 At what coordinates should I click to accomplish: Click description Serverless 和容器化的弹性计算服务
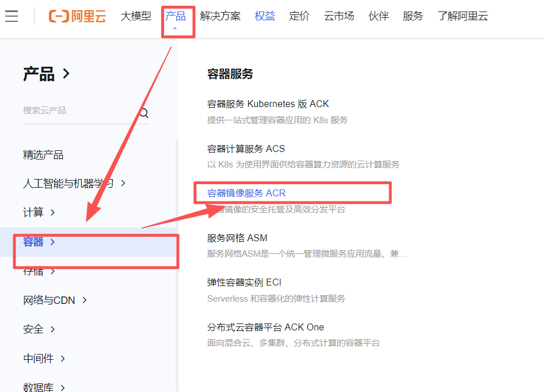pos(276,299)
